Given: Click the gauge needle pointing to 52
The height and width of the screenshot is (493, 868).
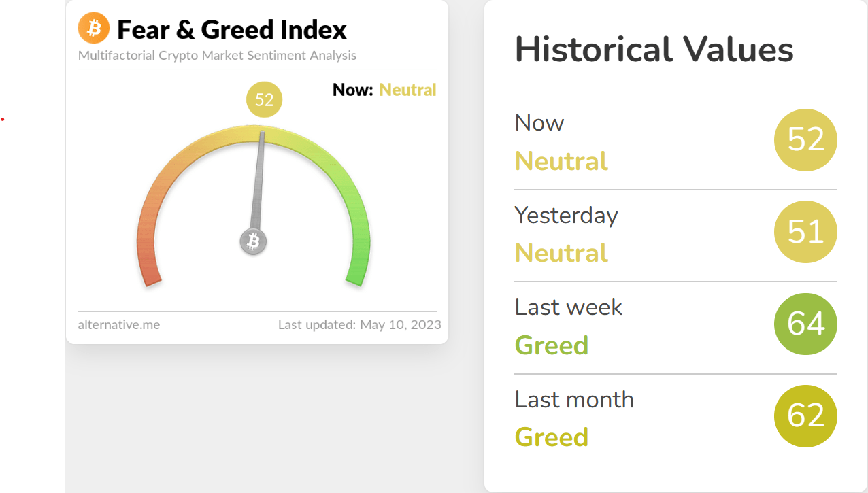Looking at the screenshot, I should pyautogui.click(x=258, y=184).
